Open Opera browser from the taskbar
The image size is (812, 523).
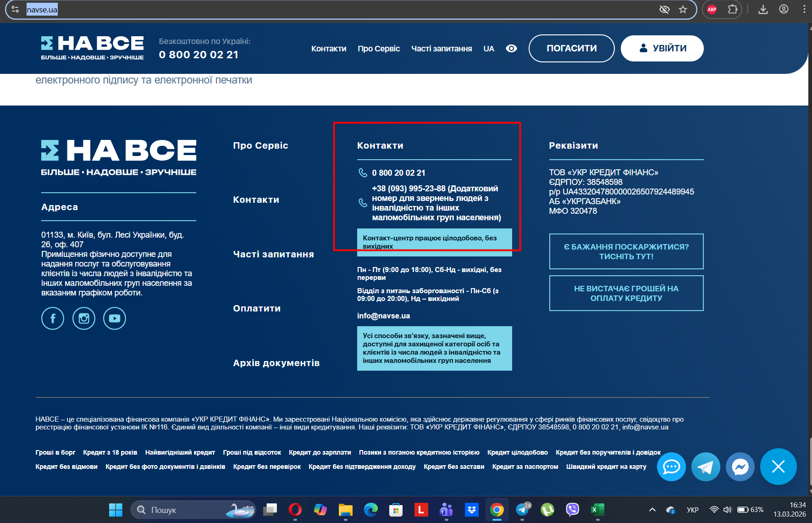[x=295, y=510]
